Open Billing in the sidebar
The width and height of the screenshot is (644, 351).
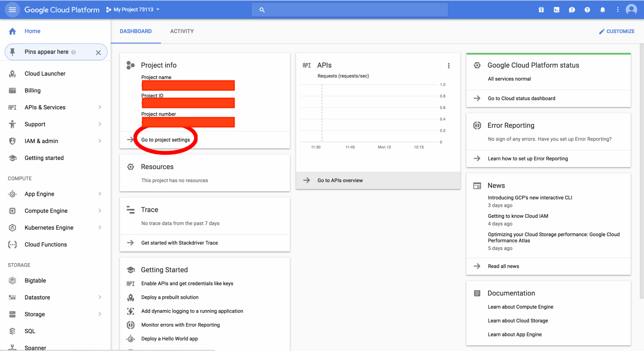pos(33,91)
